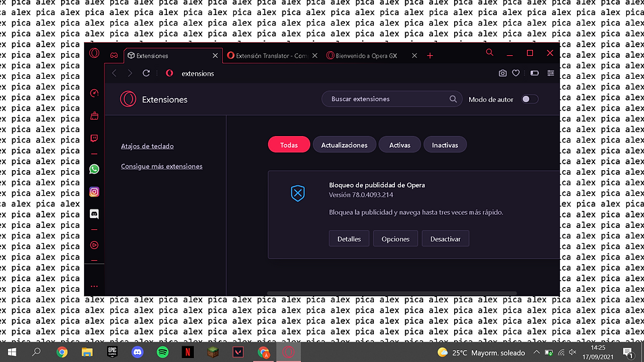Open WhatsApp in the sidebar

(95, 169)
